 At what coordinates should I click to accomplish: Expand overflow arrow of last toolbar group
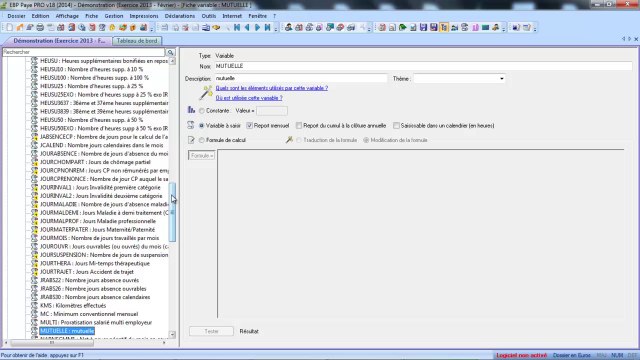(x=535, y=28)
